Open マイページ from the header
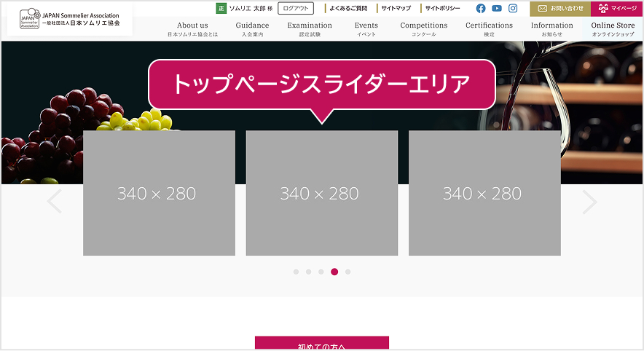644x351 pixels. point(617,9)
